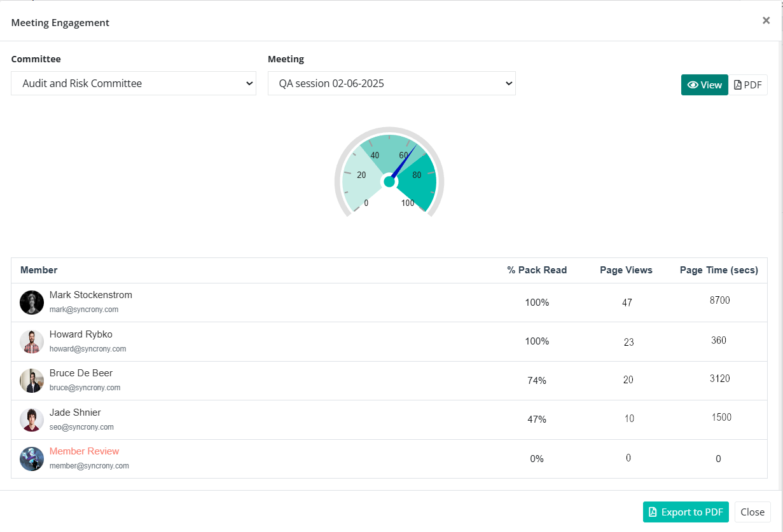This screenshot has height=532, width=783.
Task: Click Jade Shnier's profile avatar
Action: [32, 419]
